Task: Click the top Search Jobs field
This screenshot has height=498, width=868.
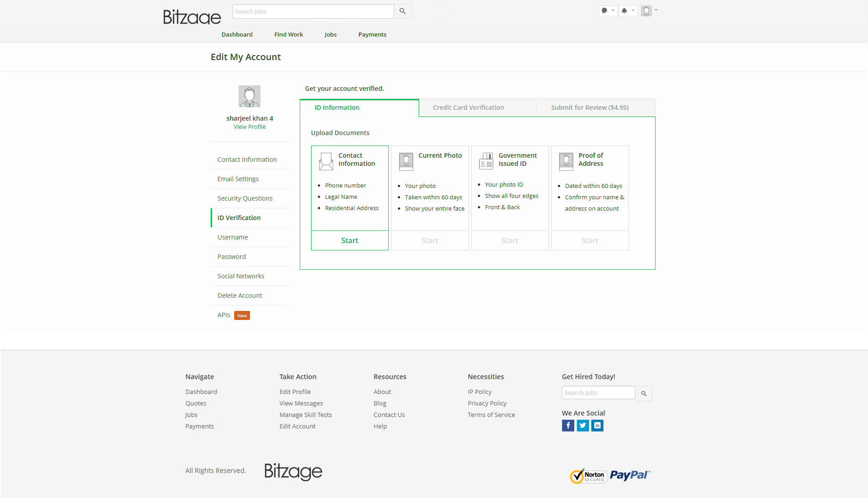Action: tap(313, 11)
